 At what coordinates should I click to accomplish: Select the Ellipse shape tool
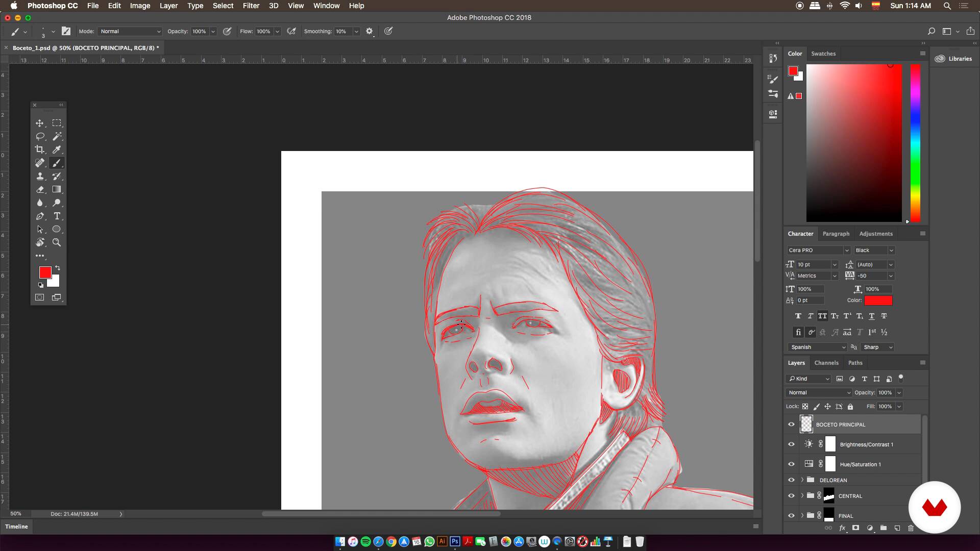57,229
